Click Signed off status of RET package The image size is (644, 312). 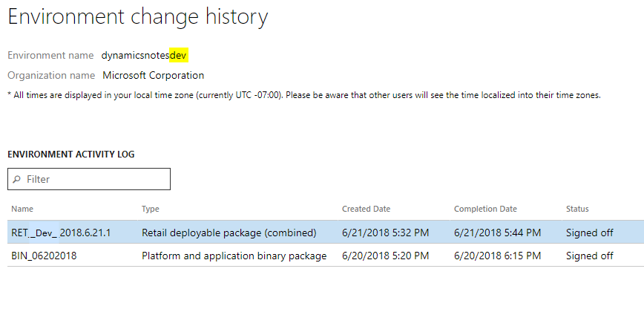pos(589,233)
